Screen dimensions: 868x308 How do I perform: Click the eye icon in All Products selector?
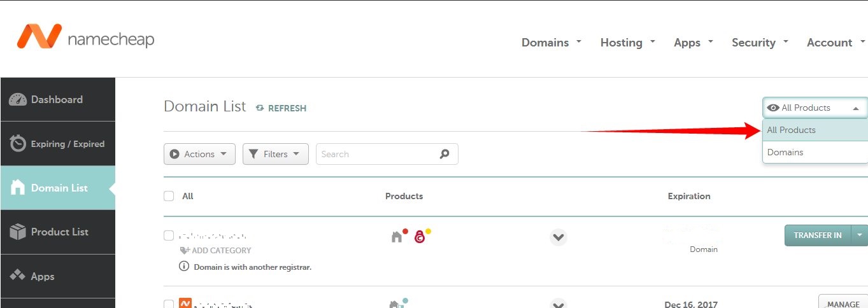[773, 108]
